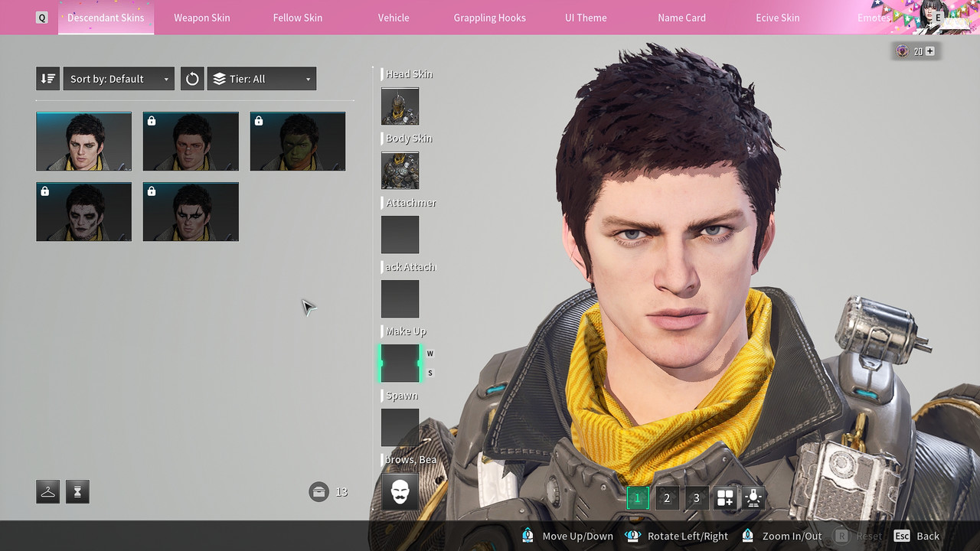
Task: Open the Fellow Skin tab
Action: [298, 18]
